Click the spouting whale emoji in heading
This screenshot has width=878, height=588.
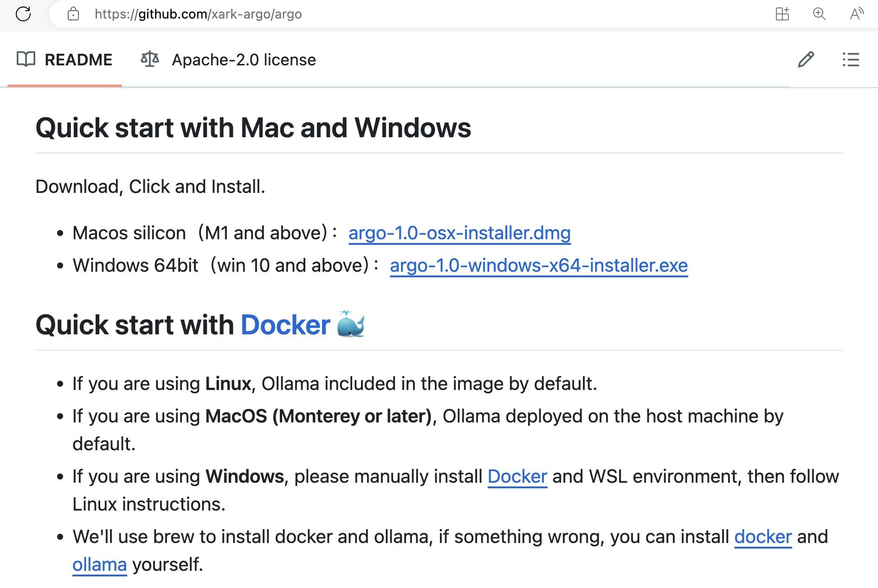click(x=351, y=324)
